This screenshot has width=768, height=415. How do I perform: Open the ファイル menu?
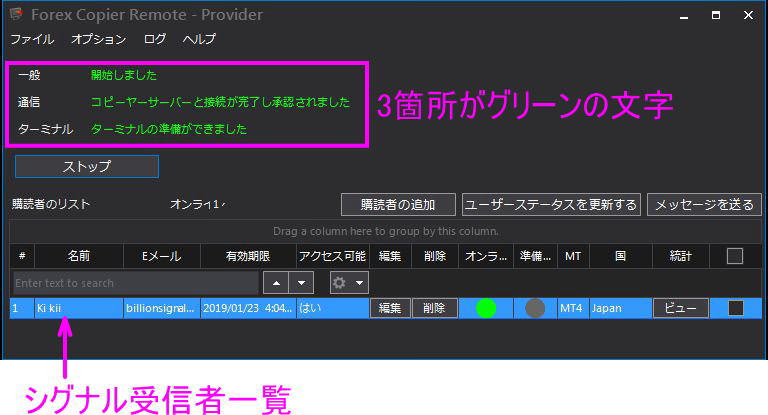pos(32,39)
